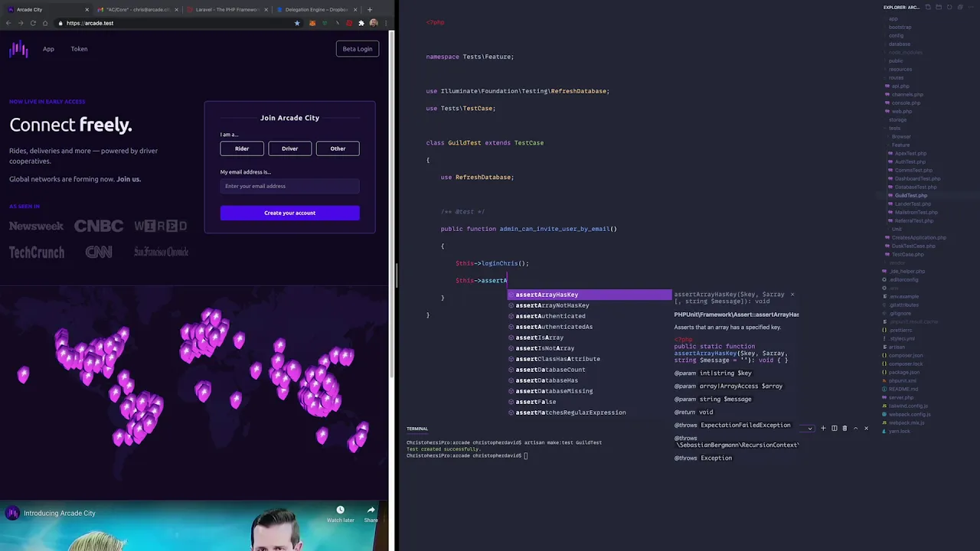The width and height of the screenshot is (980, 551).
Task: Add a new terminal with plus icon
Action: point(823,428)
